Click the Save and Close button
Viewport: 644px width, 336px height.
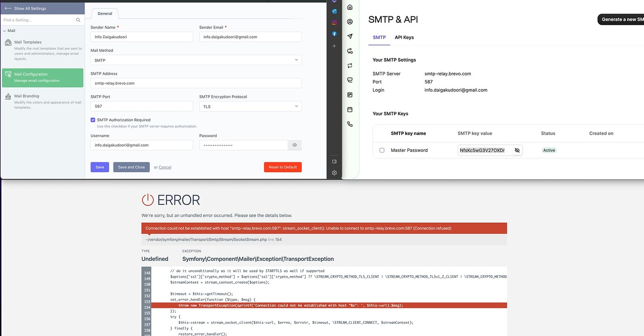(x=131, y=167)
